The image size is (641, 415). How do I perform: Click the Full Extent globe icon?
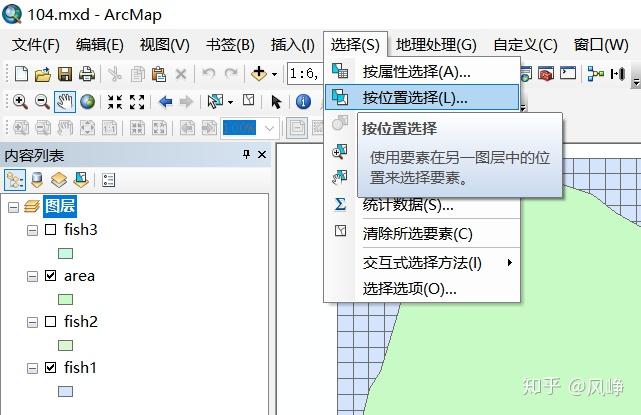pos(87,102)
